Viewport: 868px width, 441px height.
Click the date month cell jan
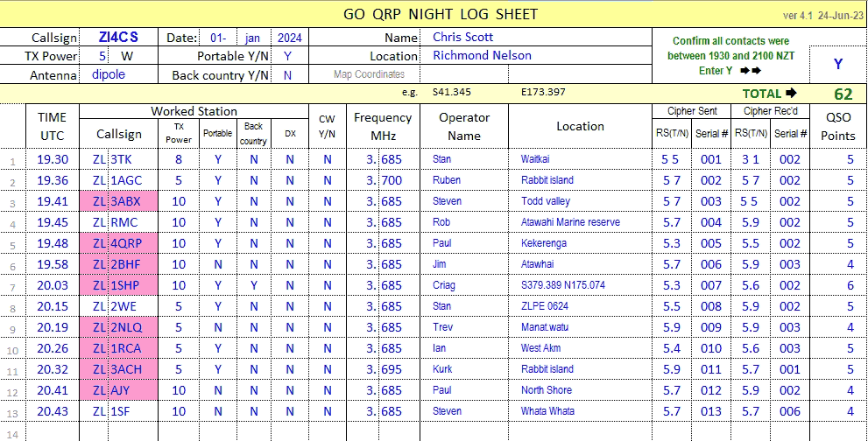click(253, 38)
